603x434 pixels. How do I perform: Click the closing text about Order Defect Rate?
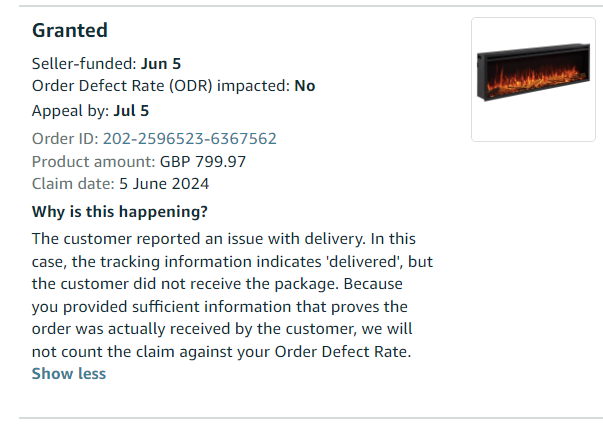[222, 352]
